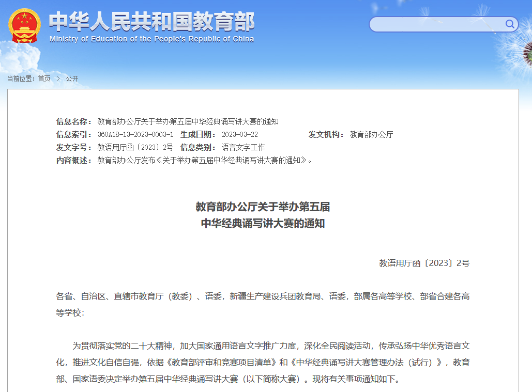Click the 发文字号 value in info table

click(135, 147)
